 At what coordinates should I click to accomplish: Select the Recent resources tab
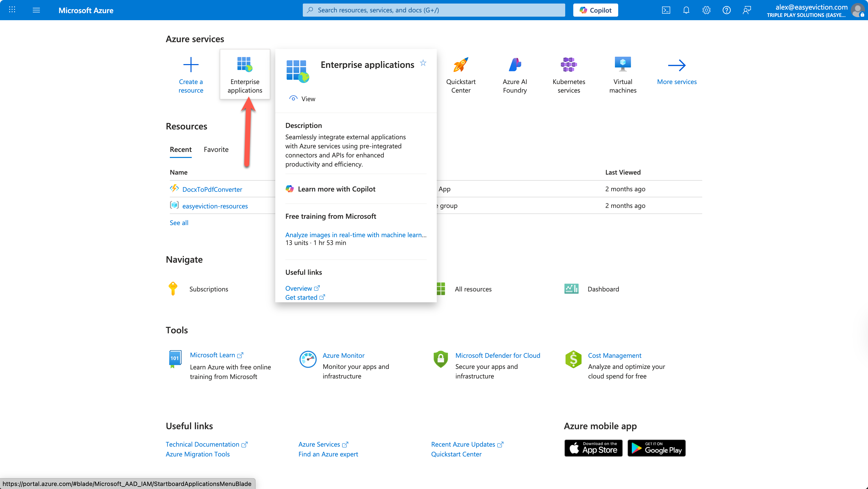(181, 149)
